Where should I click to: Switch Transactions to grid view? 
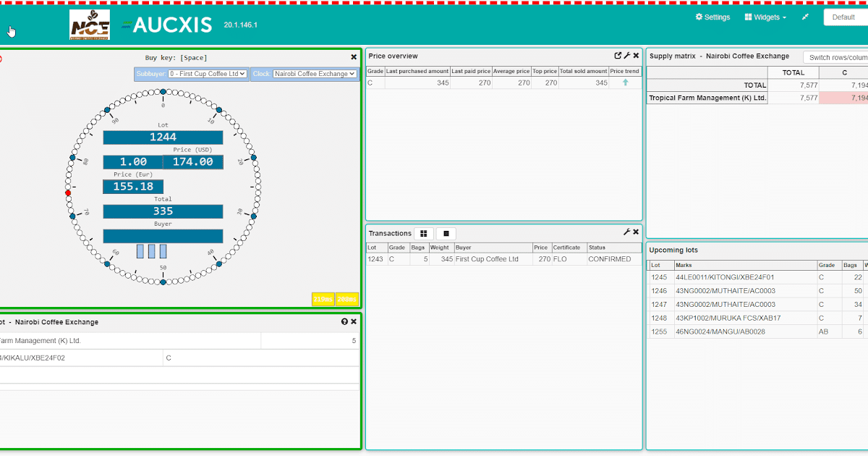[x=424, y=234]
